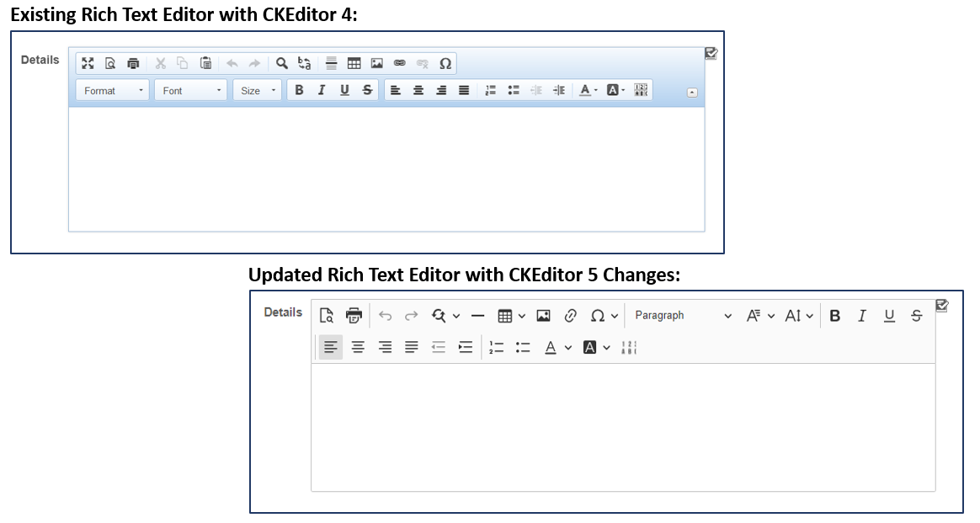This screenshot has height=523, width=980.
Task: Insert table in CKEditor 4 toolbar
Action: pyautogui.click(x=354, y=63)
